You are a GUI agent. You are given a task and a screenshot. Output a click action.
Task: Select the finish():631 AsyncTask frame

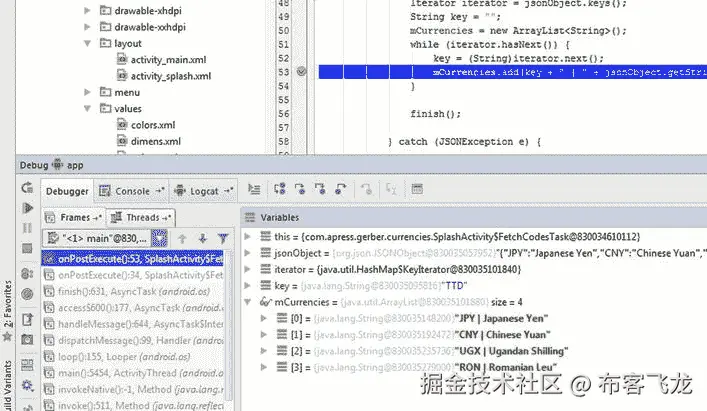tap(133, 292)
